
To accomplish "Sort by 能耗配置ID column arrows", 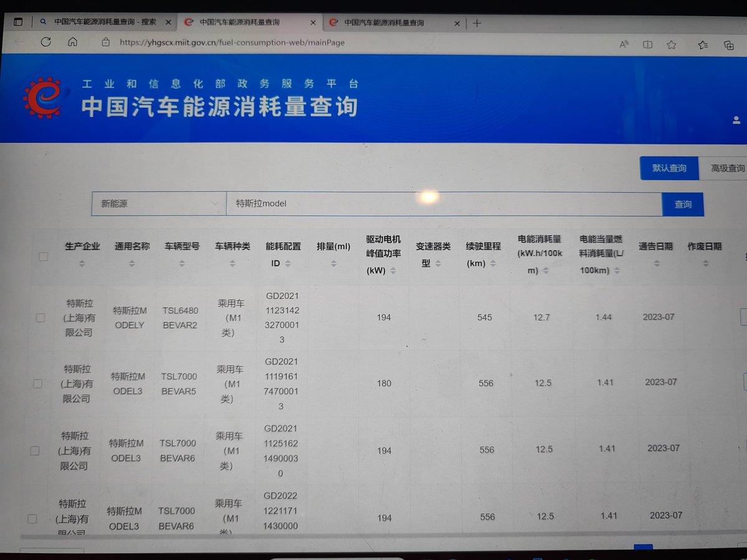I will [x=288, y=264].
